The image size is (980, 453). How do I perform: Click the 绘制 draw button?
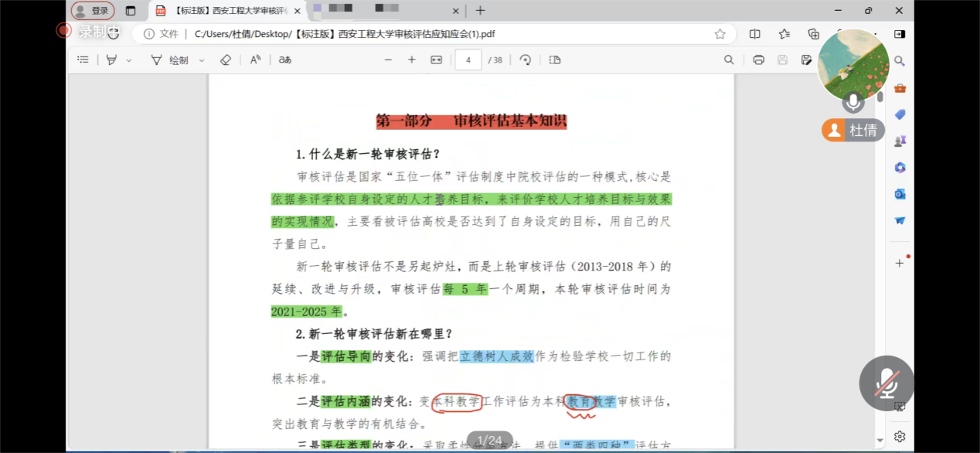pyautogui.click(x=170, y=60)
